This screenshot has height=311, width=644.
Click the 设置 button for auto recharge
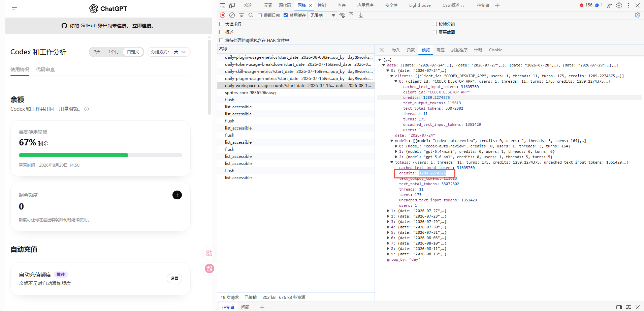pos(174,279)
